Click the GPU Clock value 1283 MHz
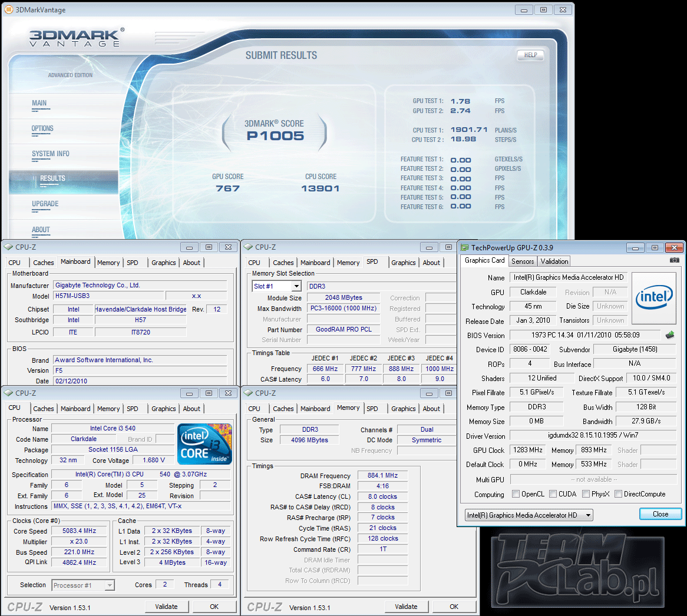Screen dimensions: 687x616 (528, 450)
